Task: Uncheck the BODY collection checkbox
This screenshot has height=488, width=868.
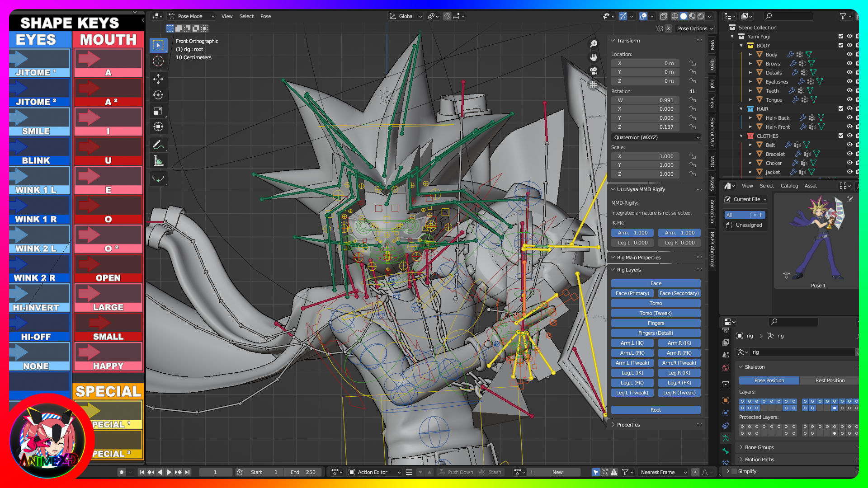Action: pos(841,45)
